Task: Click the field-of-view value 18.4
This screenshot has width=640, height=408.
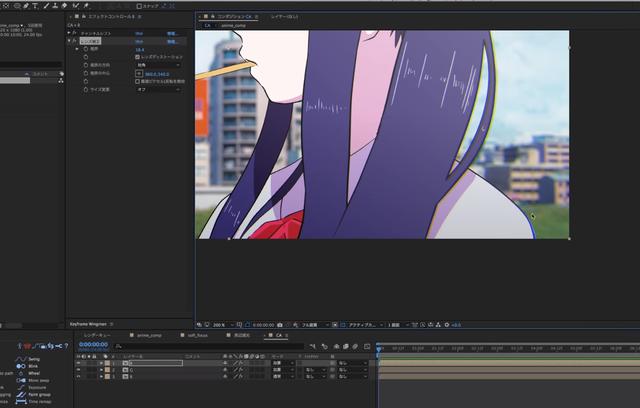Action: coord(140,49)
